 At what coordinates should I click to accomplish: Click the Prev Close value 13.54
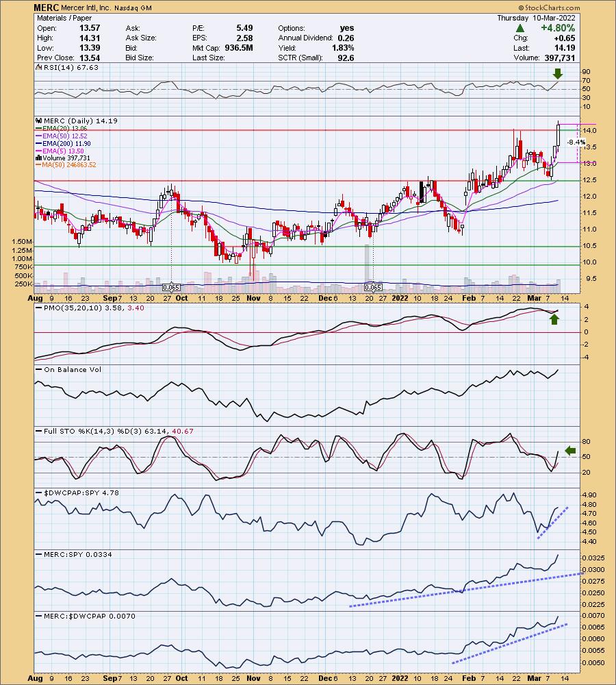pos(90,58)
